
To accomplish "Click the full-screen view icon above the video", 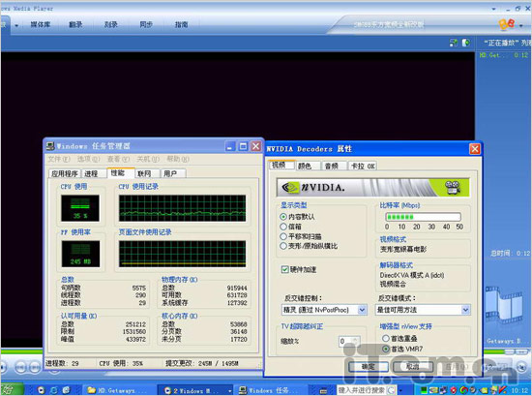I will [x=454, y=43].
